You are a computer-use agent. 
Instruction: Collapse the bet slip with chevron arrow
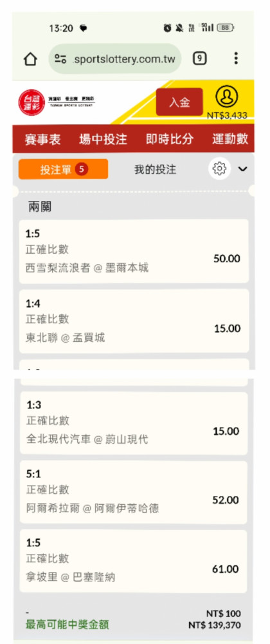click(x=243, y=169)
